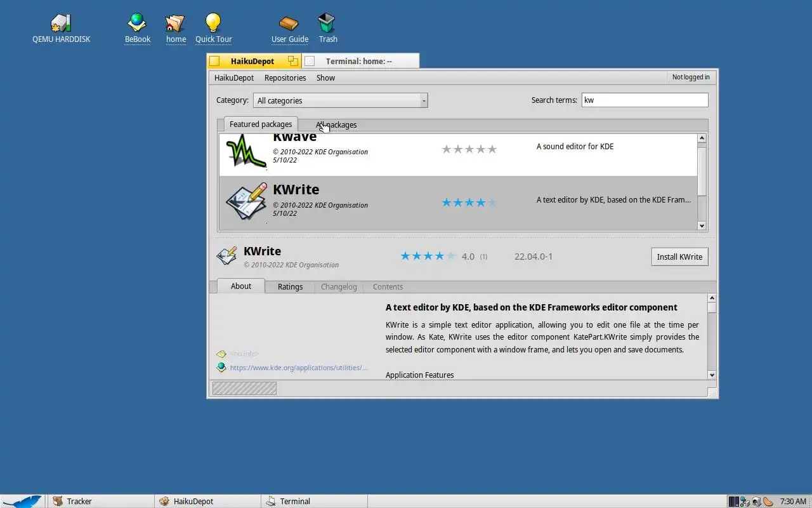Click 'A text editor by KDE, based on the KDE Fram...'
The height and width of the screenshot is (508, 812).
(613, 199)
